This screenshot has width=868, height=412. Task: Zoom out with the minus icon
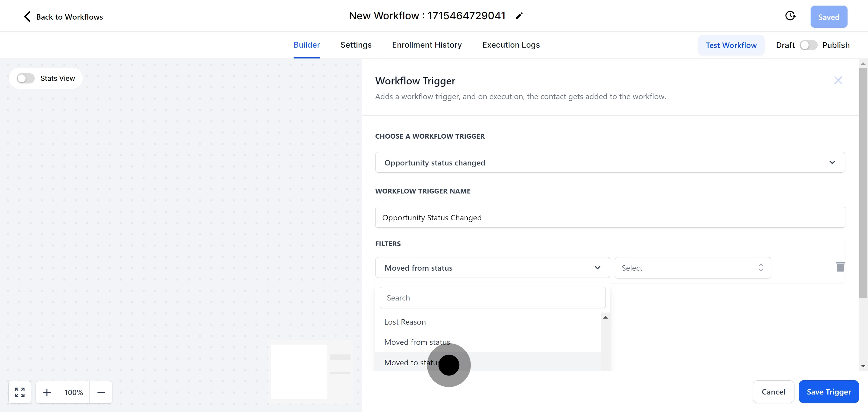101,392
